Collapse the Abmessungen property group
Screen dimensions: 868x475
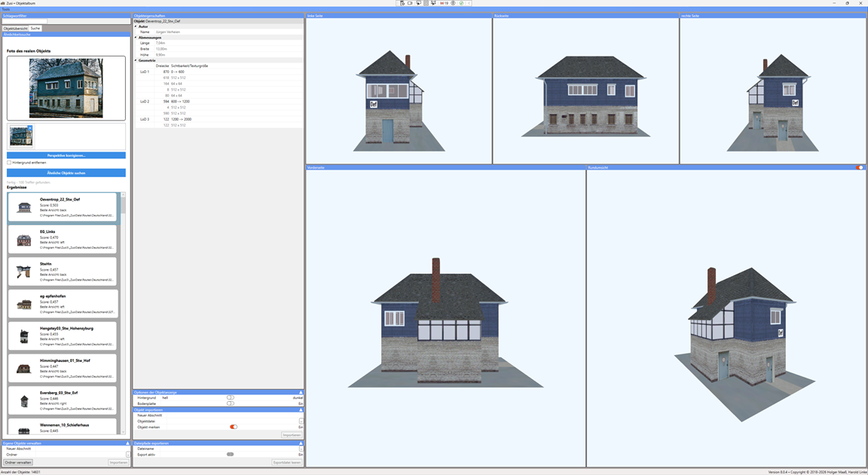tap(136, 38)
